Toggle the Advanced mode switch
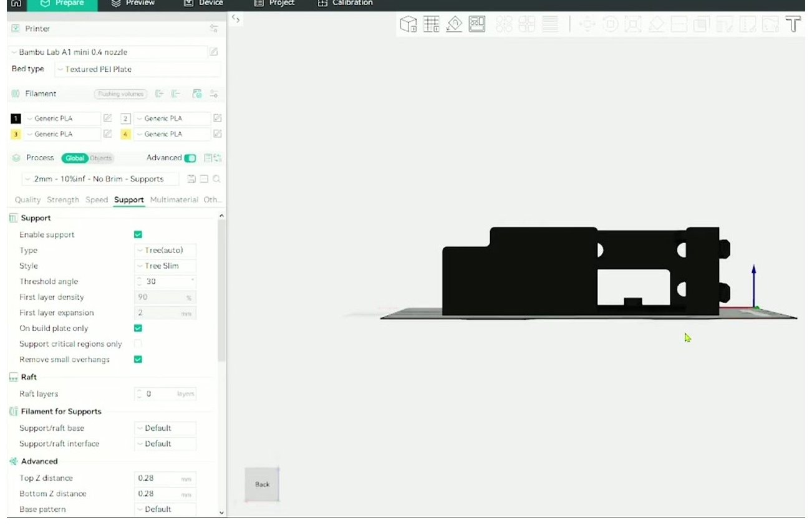The width and height of the screenshot is (812, 525). 190,158
